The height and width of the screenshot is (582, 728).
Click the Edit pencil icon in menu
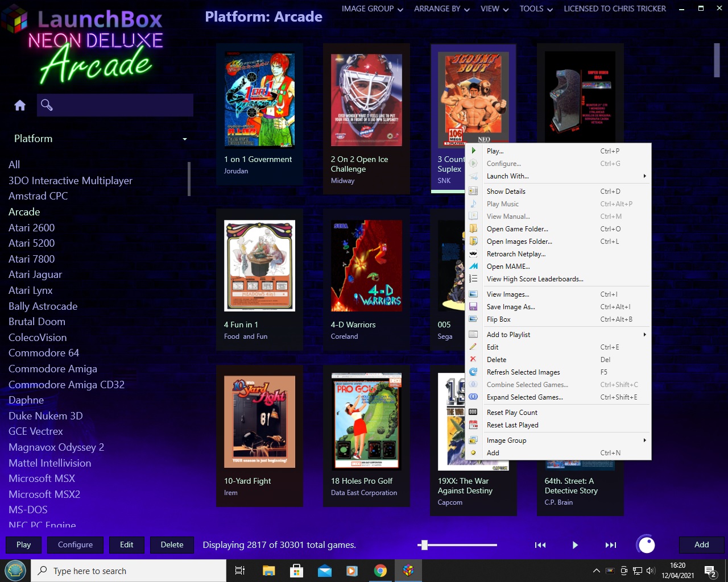(473, 347)
